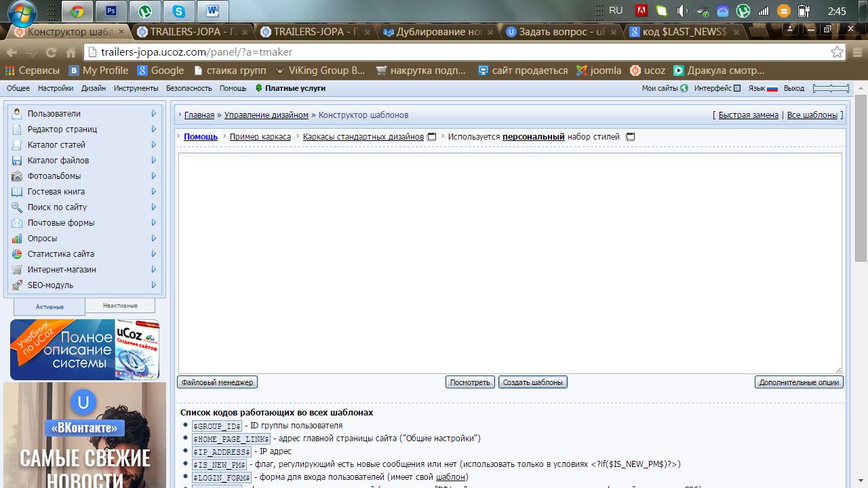Screen dimensions: 868x488
Task: Click the Опросы bar chart icon
Action: click(18, 239)
